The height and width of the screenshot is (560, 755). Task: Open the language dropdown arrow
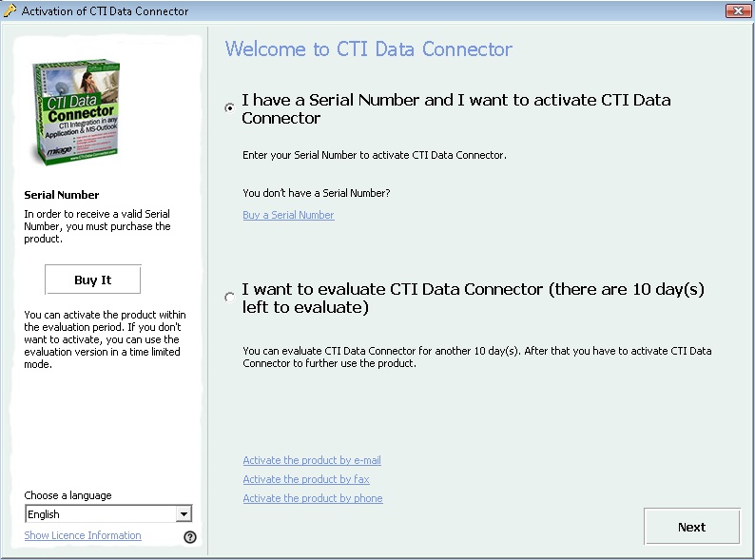tap(184, 514)
